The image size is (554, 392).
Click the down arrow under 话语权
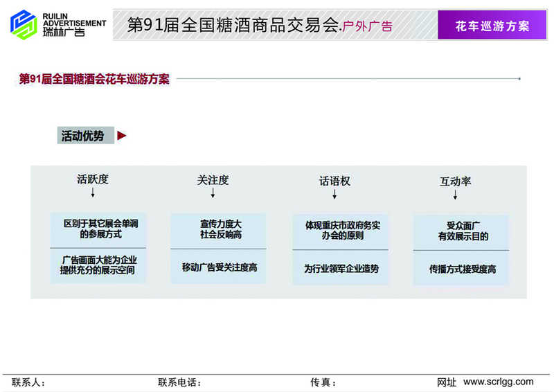coord(334,195)
